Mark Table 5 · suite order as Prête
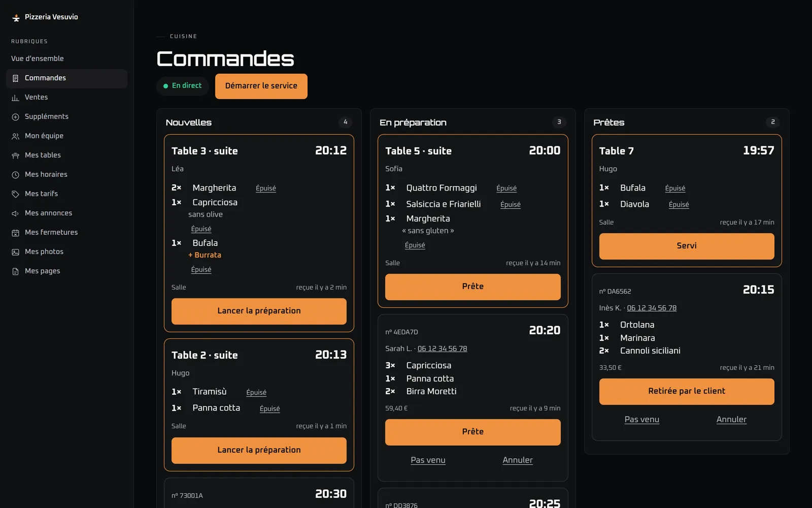Screen dimensions: 812x508 472,287
